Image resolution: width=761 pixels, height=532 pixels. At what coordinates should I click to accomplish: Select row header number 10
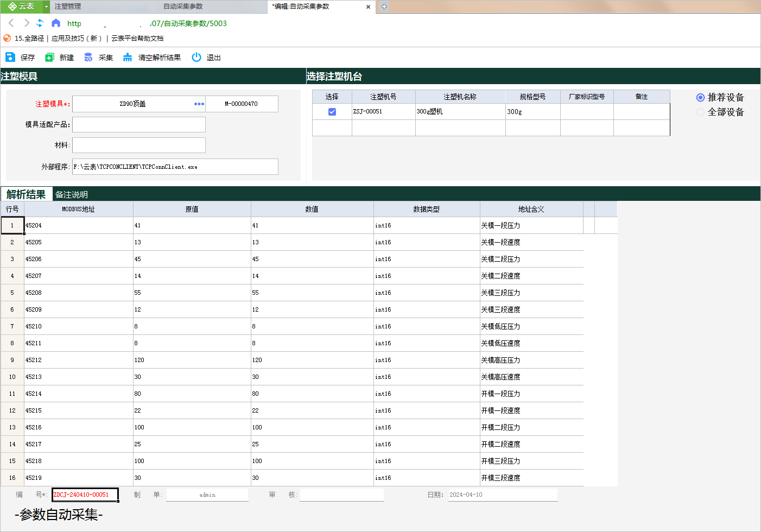[12, 377]
